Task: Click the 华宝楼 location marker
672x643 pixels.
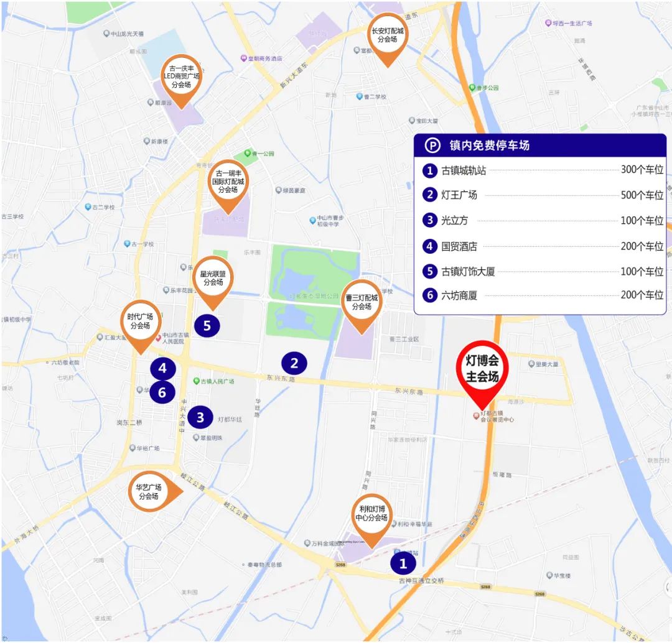Action: [x=549, y=575]
